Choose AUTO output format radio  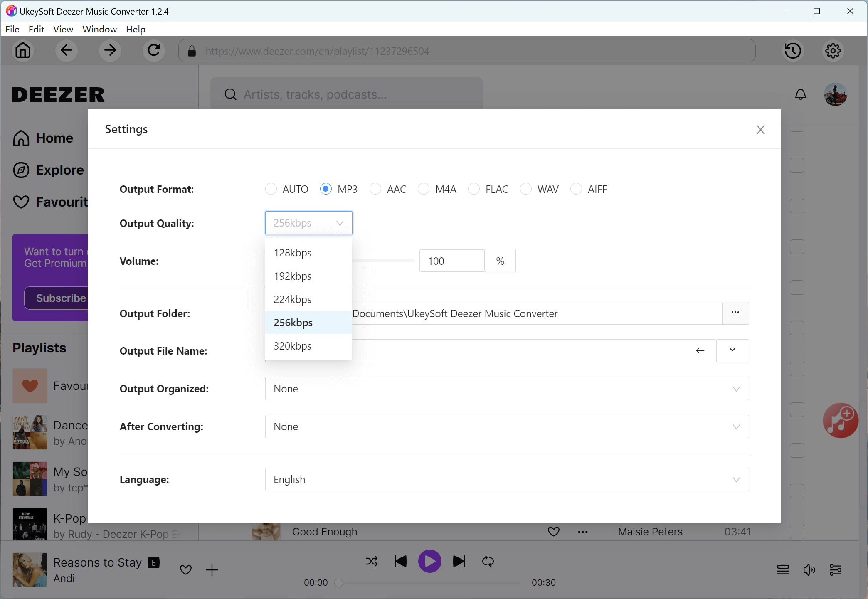(x=271, y=189)
